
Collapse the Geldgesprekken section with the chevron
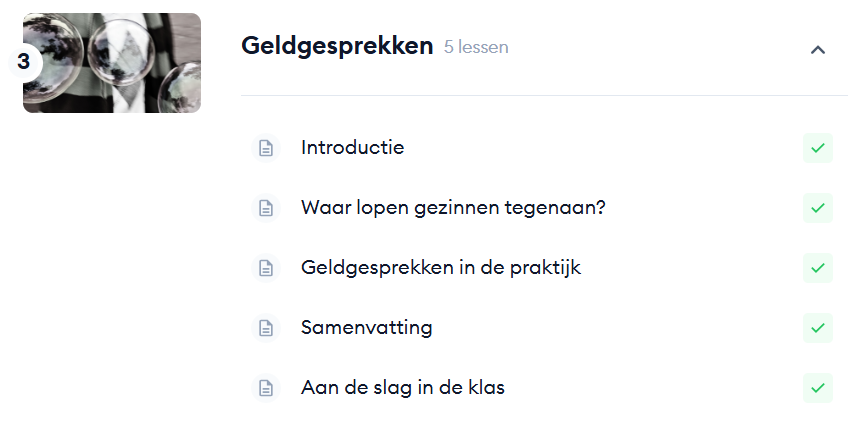click(x=818, y=49)
